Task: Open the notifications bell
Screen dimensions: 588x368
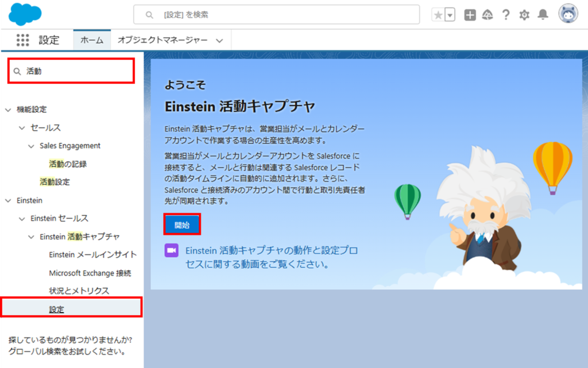Action: coord(543,14)
